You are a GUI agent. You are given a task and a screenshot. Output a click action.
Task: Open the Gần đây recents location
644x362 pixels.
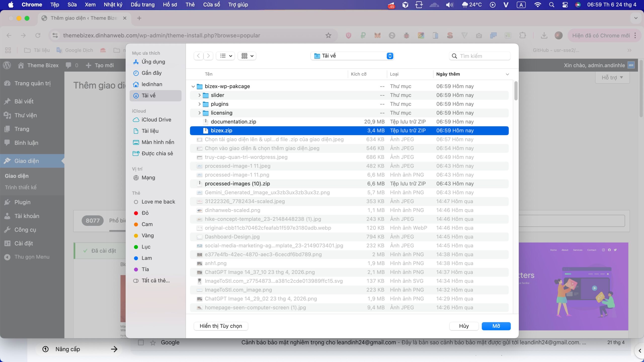coord(151,73)
